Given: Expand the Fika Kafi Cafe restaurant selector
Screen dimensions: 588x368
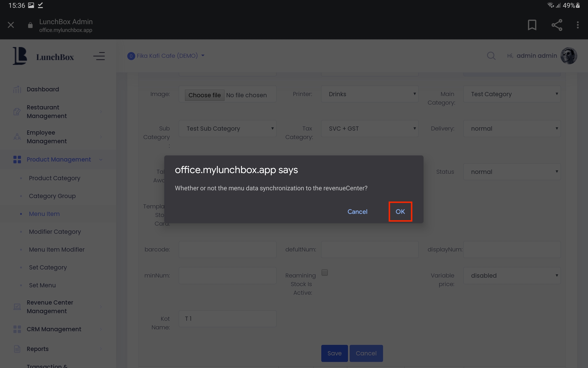Looking at the screenshot, I should [x=167, y=56].
